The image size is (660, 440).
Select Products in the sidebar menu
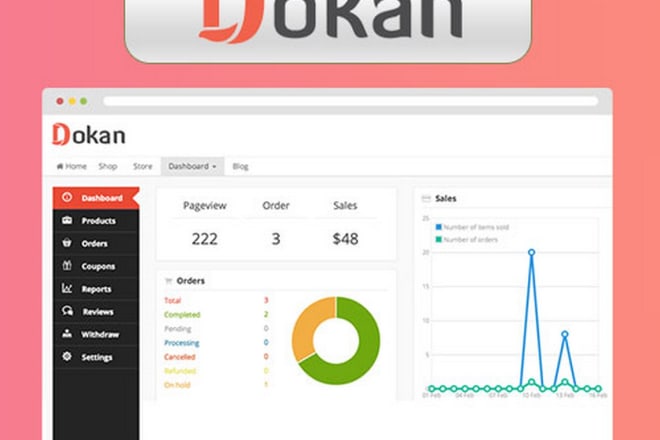click(96, 221)
